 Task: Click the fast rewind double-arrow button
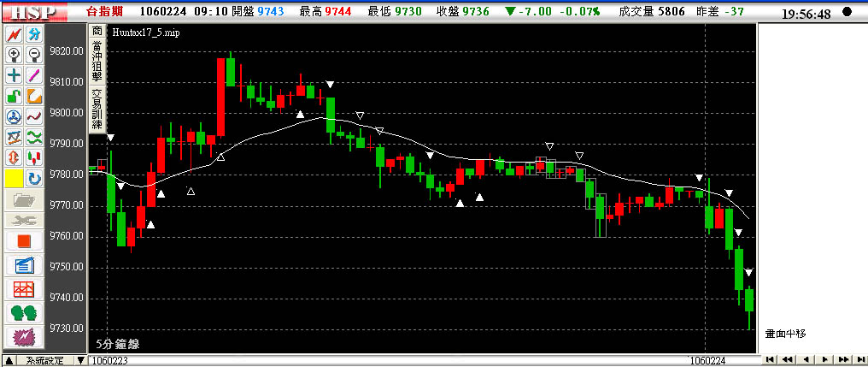click(x=787, y=360)
